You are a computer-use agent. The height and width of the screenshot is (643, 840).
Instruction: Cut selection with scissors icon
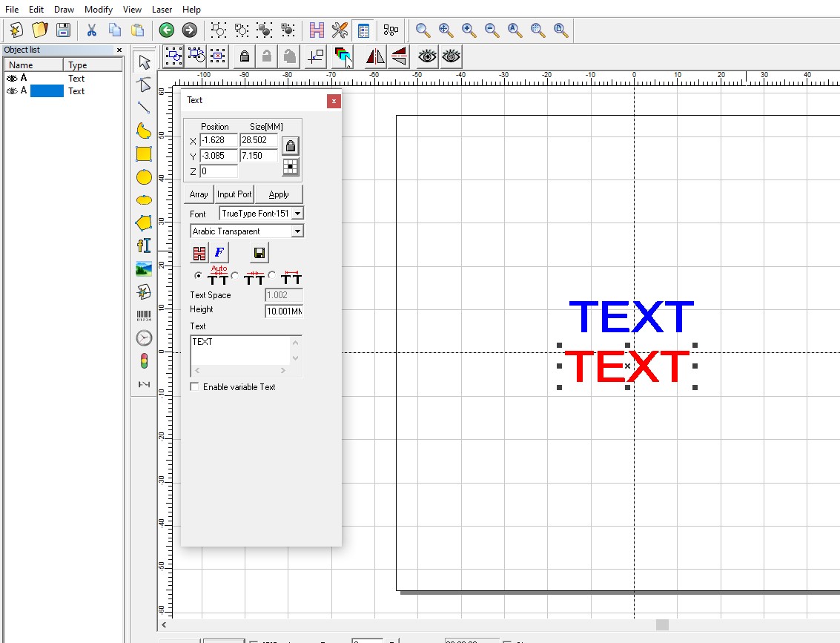[x=92, y=30]
